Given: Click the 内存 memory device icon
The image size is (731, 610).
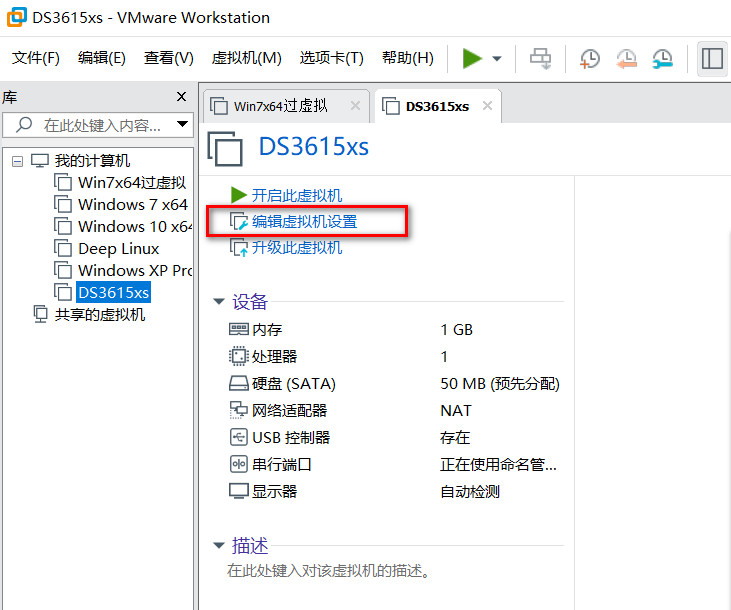Looking at the screenshot, I should point(239,330).
